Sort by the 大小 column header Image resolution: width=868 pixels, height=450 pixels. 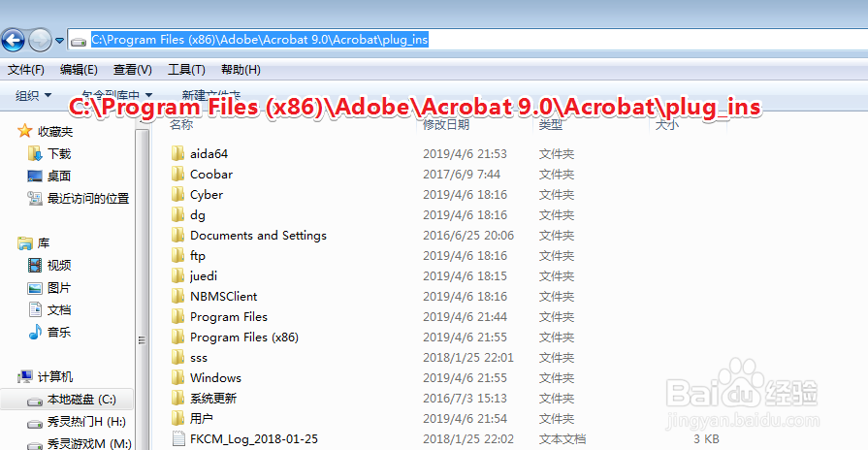(x=667, y=124)
